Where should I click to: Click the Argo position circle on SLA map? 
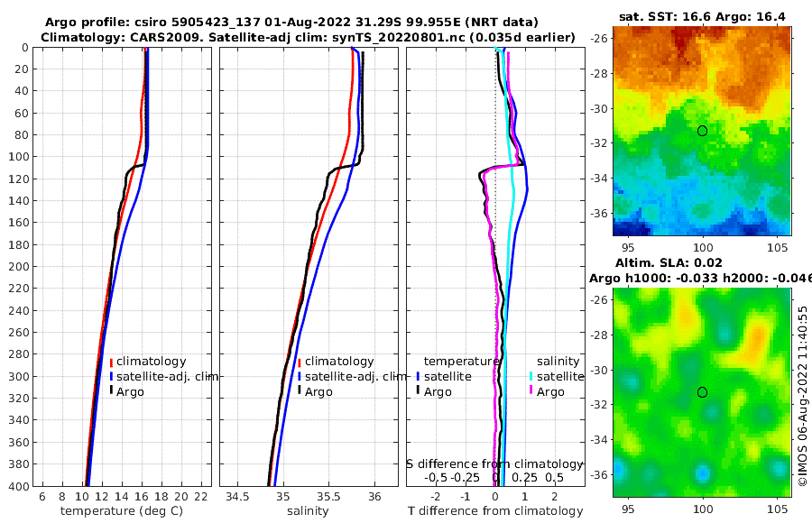[702, 392]
